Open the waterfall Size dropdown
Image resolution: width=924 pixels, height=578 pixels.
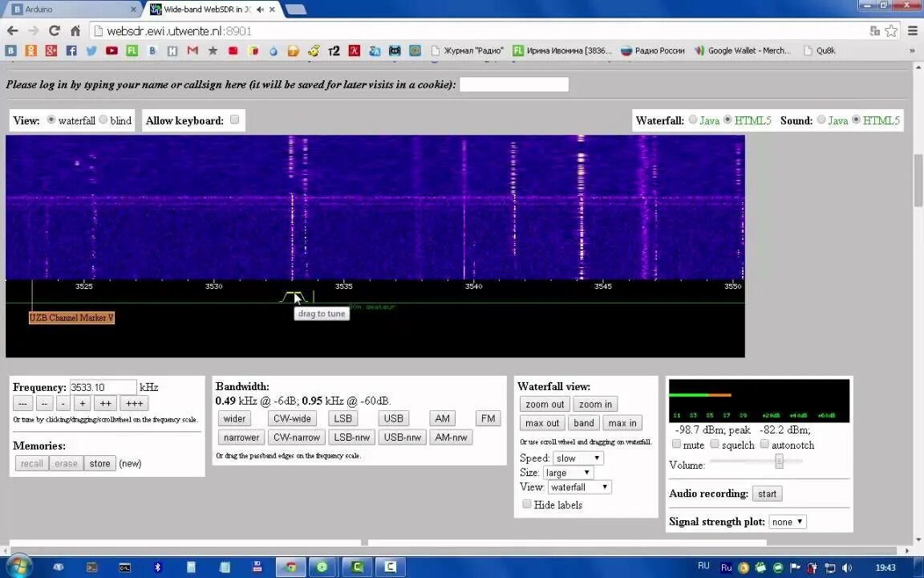pyautogui.click(x=568, y=472)
